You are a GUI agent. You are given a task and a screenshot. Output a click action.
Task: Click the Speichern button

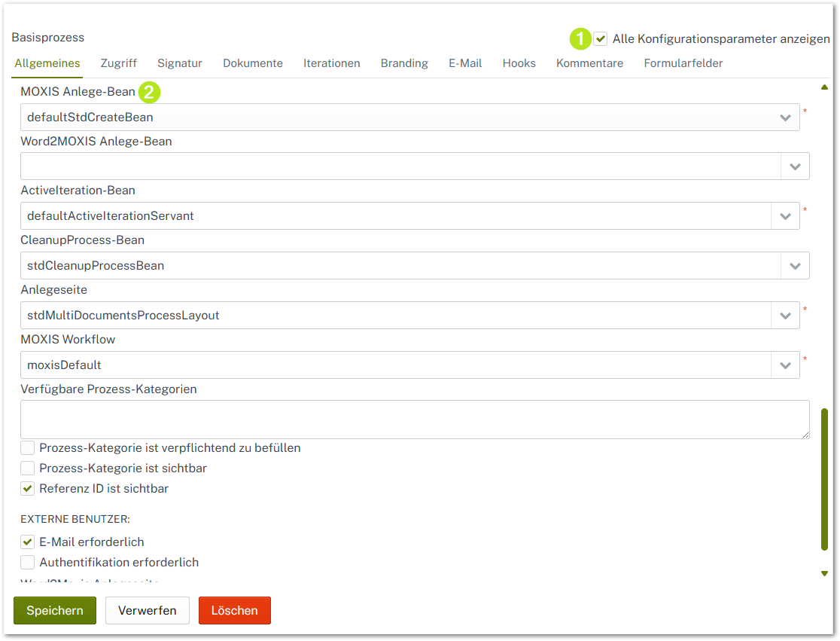click(x=55, y=610)
